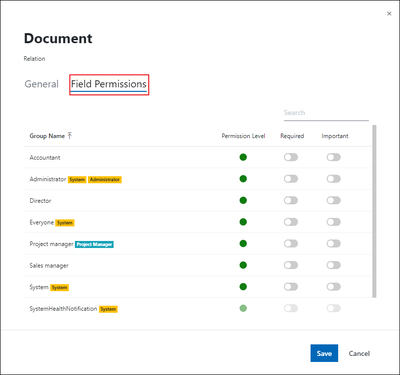The image size is (400, 375).
Task: Click the Group Name sort arrow icon
Action: (70, 135)
